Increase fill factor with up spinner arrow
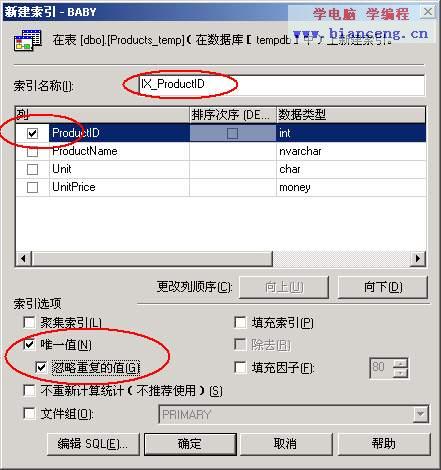The width and height of the screenshot is (441, 470). (x=400, y=363)
